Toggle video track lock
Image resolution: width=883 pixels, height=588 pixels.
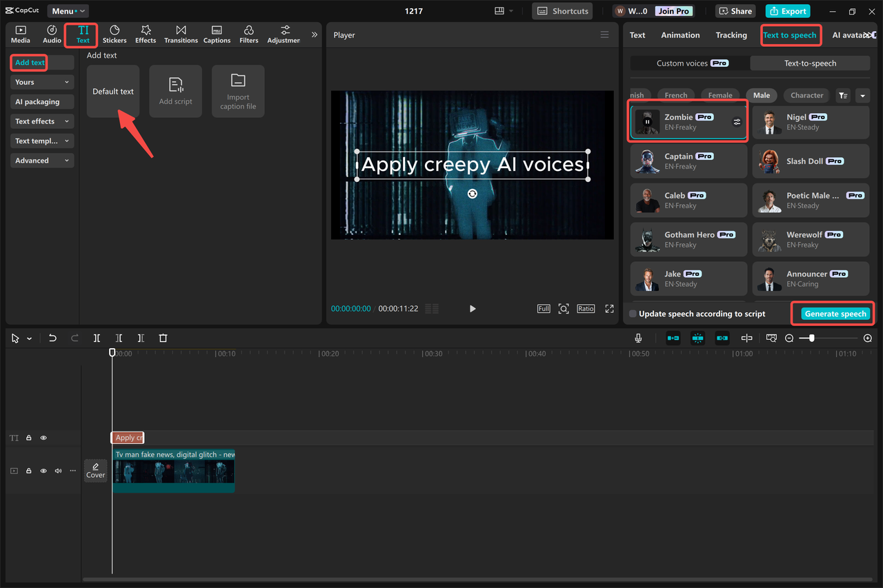[x=29, y=471]
